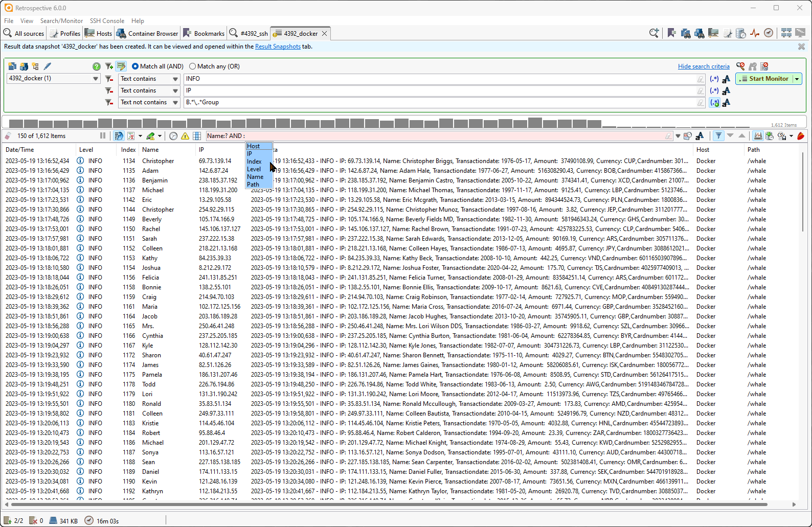Open the document with wrench settings icon
Viewport: 812px width, 527px height.
(727, 33)
